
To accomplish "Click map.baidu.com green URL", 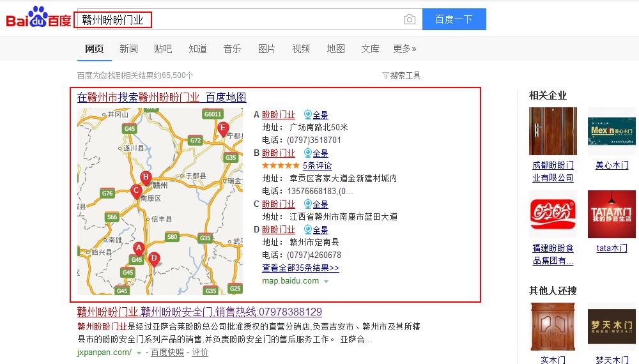I will (x=290, y=281).
